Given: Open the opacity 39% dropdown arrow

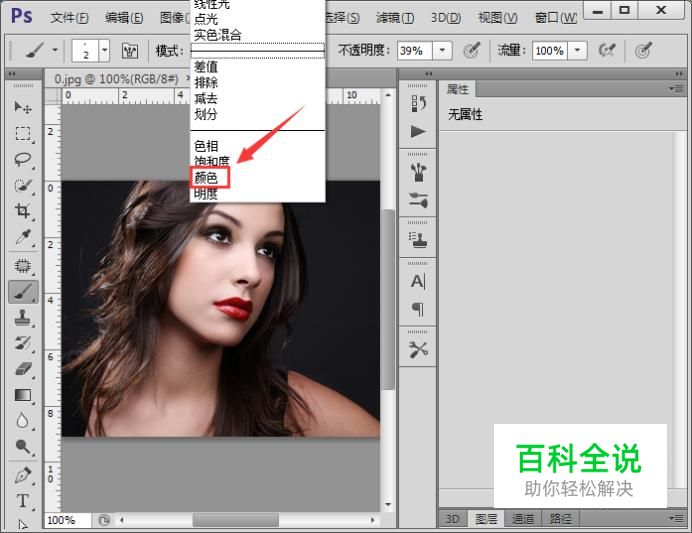Looking at the screenshot, I should (x=443, y=50).
